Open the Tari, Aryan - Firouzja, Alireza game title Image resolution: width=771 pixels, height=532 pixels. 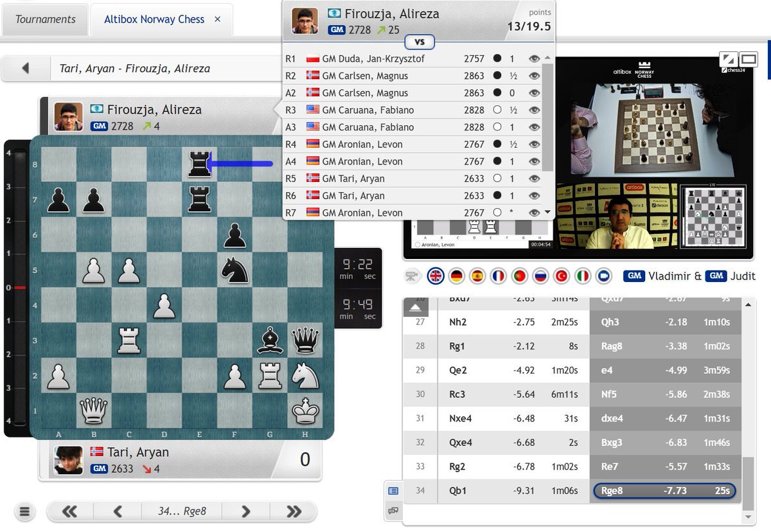click(135, 68)
